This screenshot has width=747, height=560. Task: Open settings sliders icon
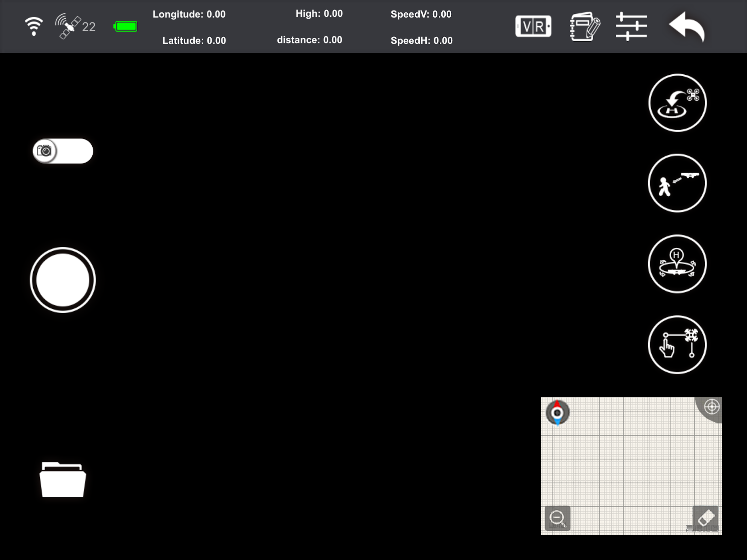click(631, 26)
